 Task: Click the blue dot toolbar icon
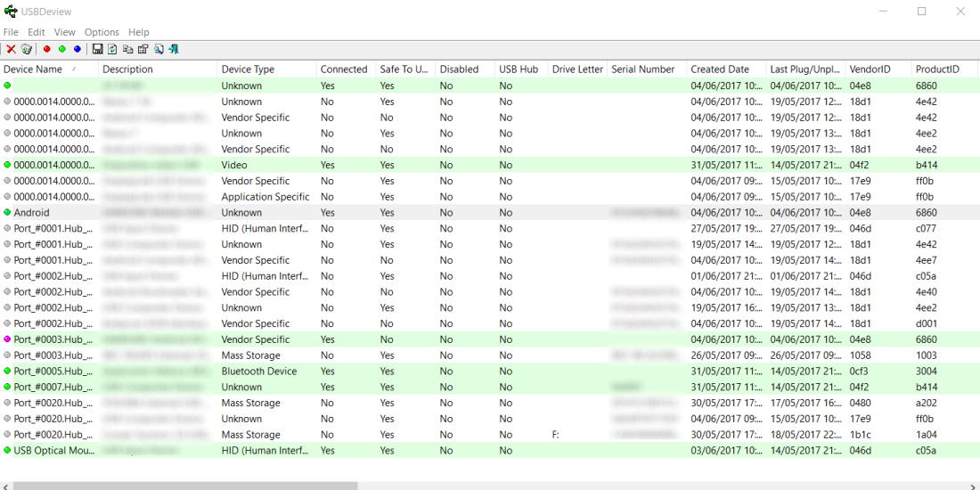point(78,49)
